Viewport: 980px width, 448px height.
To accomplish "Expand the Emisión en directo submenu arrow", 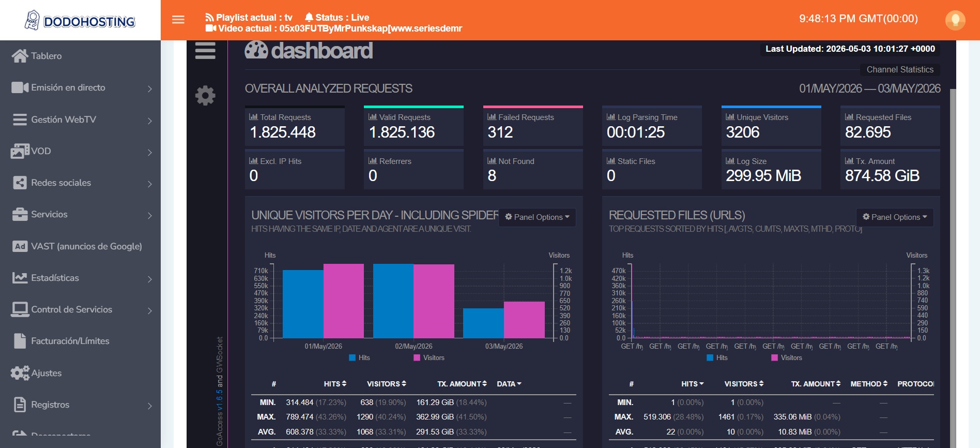I will [x=150, y=88].
